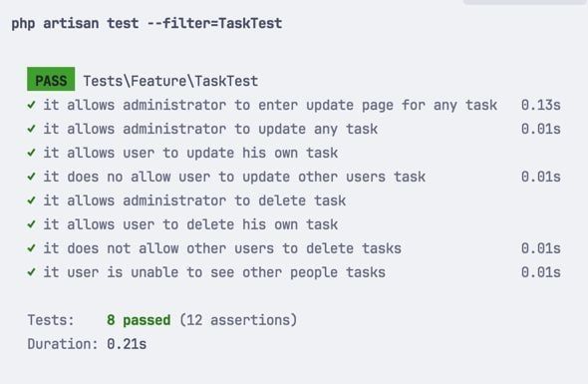The image size is (588, 384).
Task: Click checkmark beside user update own task
Action: tap(32, 153)
